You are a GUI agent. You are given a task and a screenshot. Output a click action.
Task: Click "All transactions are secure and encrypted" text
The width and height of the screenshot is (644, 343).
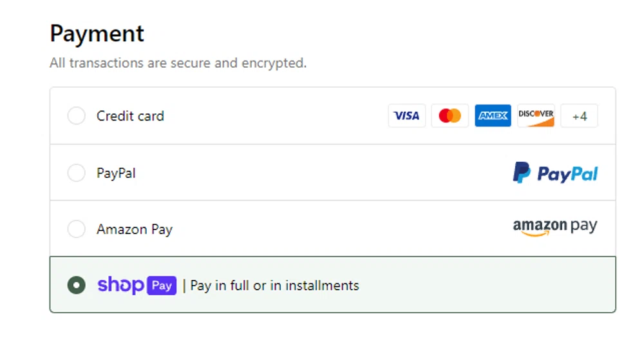(x=178, y=63)
